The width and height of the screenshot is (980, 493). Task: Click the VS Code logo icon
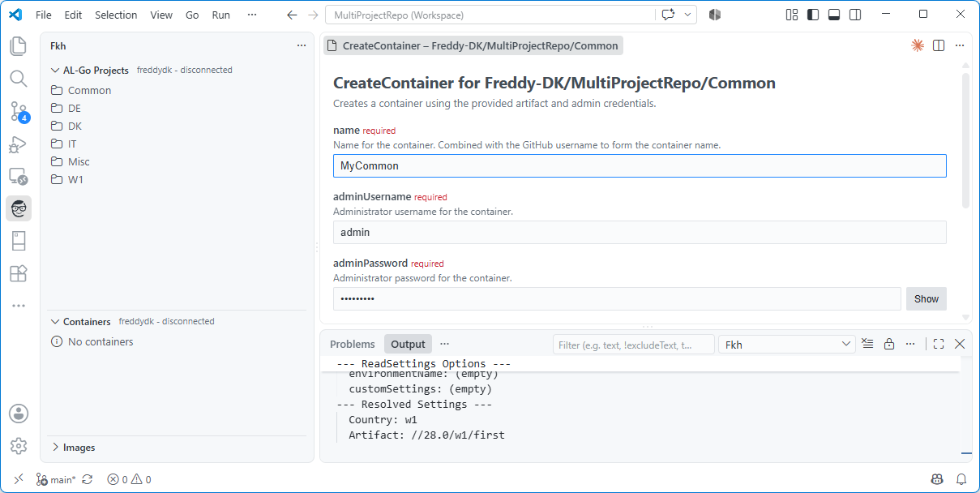click(15, 15)
